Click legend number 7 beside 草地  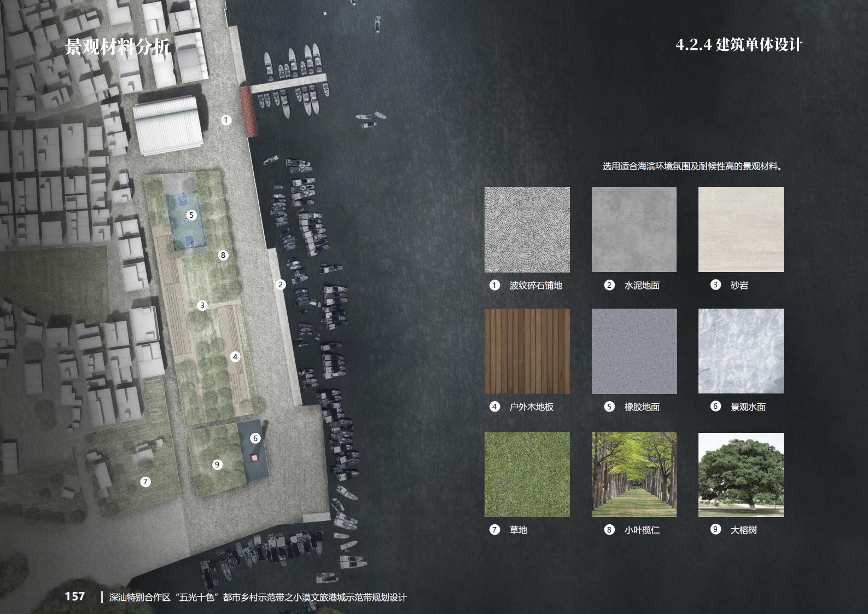[494, 530]
